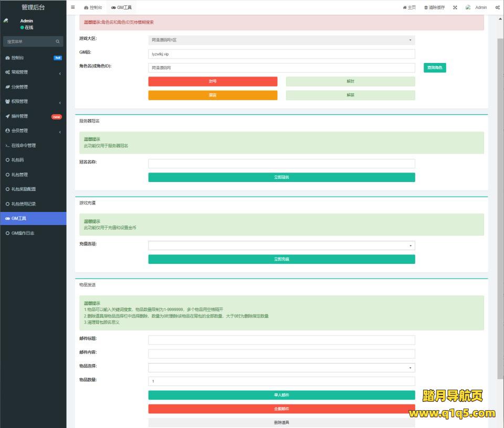504x428 pixels.
Task: Click the search magnifier icon in sidebar
Action: pos(58,41)
